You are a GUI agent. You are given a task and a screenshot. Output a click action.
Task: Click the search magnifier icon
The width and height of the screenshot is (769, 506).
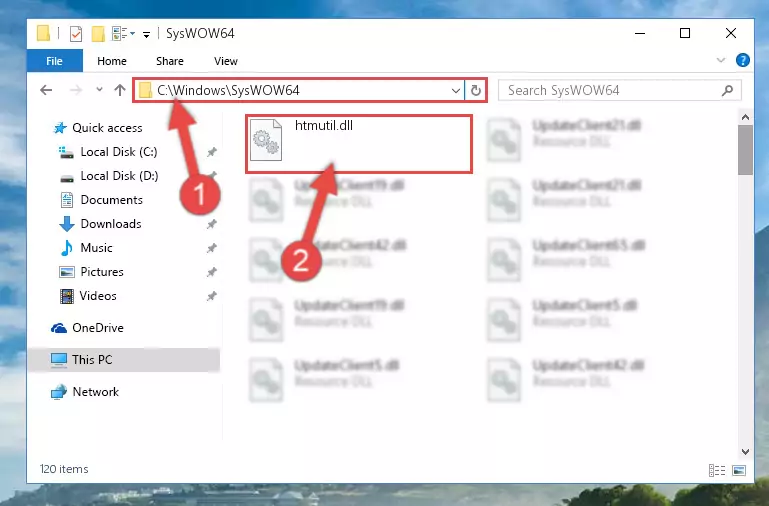pyautogui.click(x=727, y=90)
